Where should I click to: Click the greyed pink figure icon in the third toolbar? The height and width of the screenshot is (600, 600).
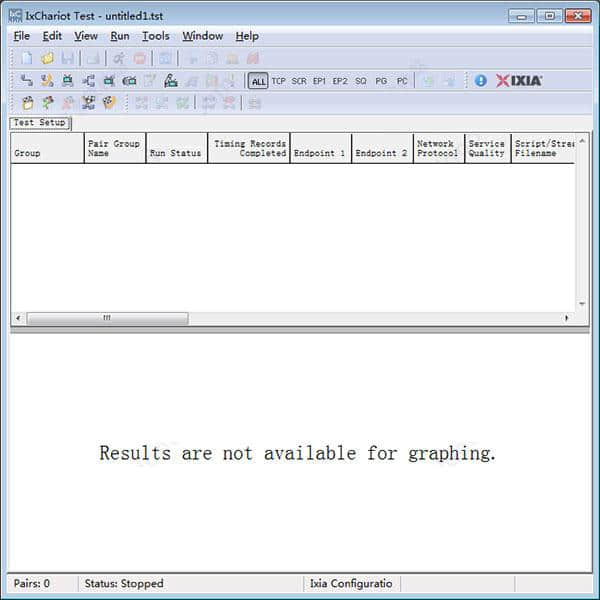click(x=68, y=103)
